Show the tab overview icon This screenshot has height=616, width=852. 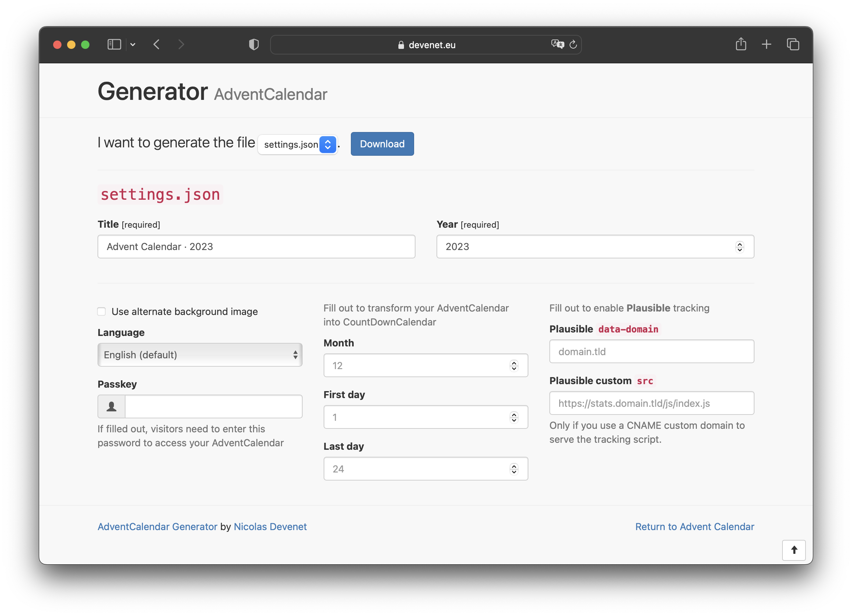tap(793, 44)
